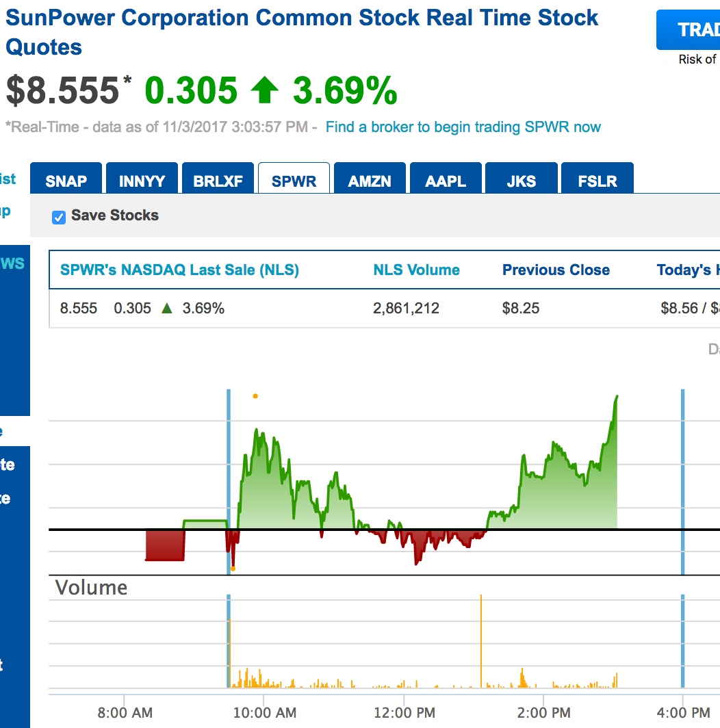Select the SPWR stock tab
Image resolution: width=720 pixels, height=728 pixels.
pos(294,179)
